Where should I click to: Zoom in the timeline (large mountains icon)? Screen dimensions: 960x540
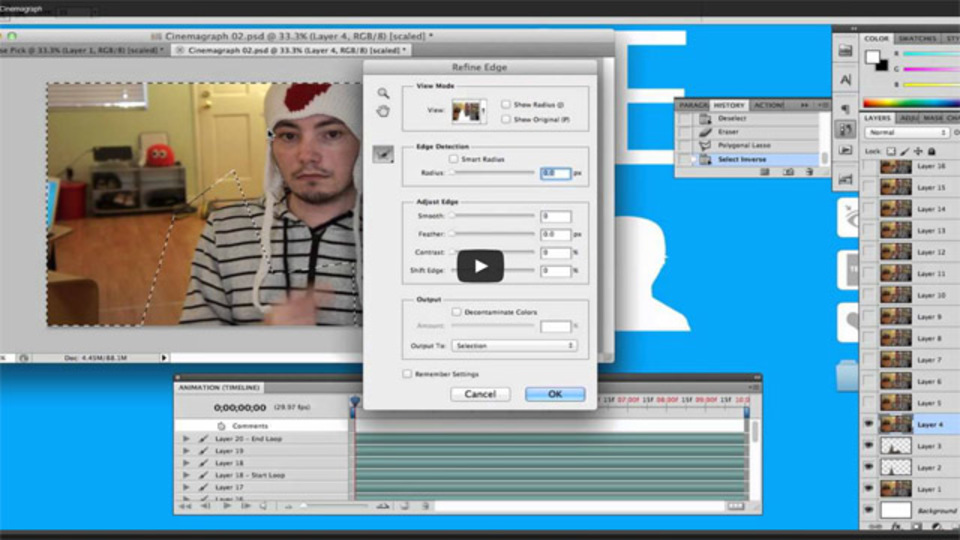383,506
